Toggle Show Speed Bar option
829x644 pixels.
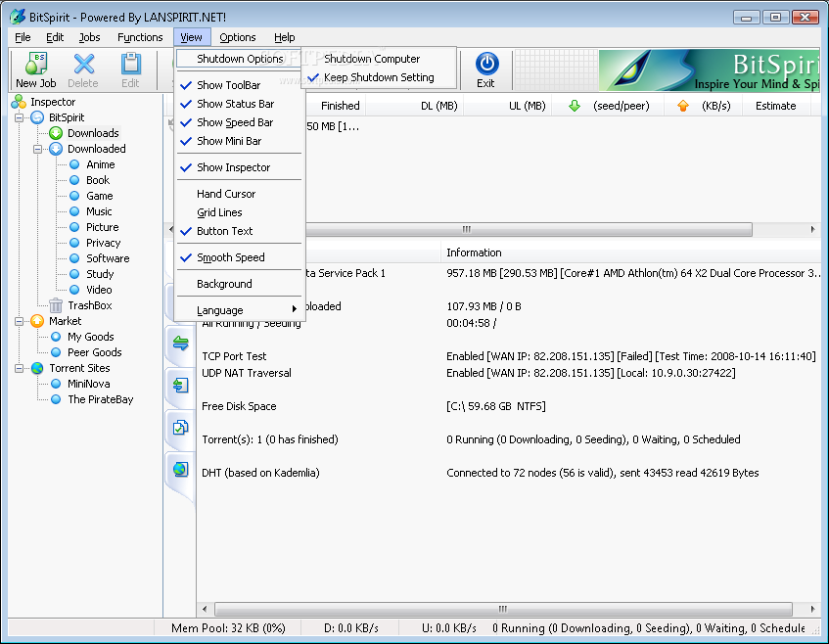tap(240, 122)
